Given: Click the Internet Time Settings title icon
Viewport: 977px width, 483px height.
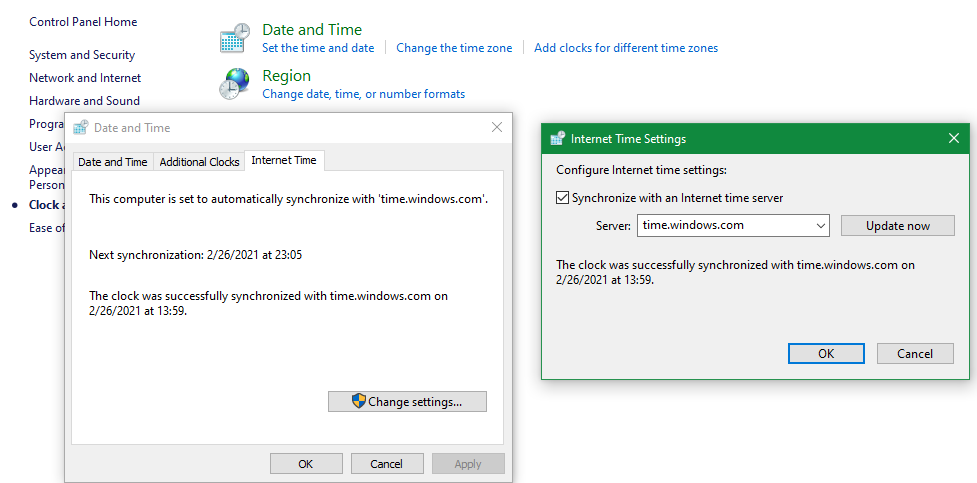Looking at the screenshot, I should pyautogui.click(x=558, y=139).
